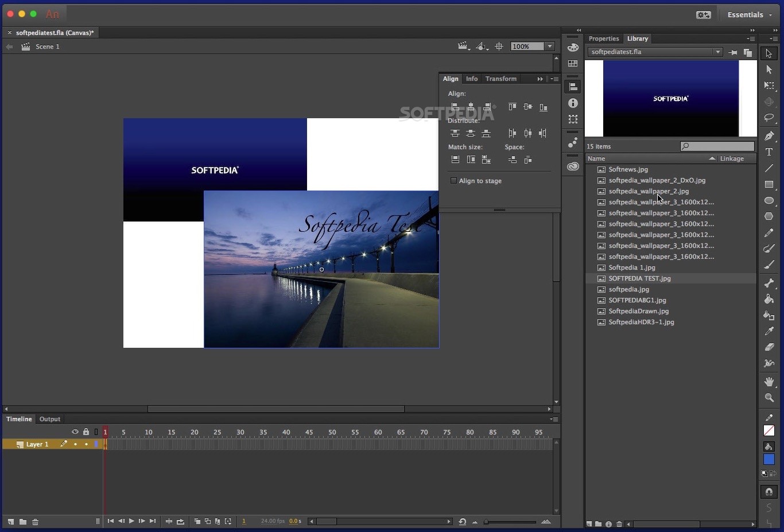The height and width of the screenshot is (532, 784).
Task: Select the Pen tool
Action: pos(769,136)
